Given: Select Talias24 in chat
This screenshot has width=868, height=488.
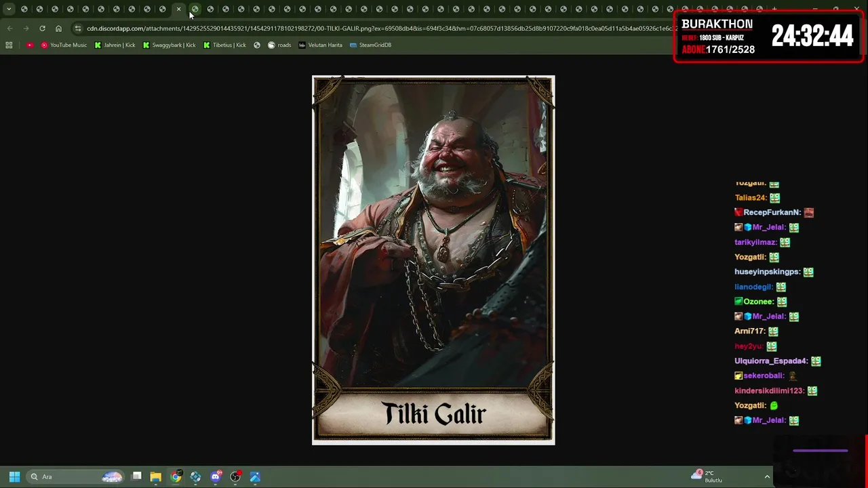Looking at the screenshot, I should (750, 198).
